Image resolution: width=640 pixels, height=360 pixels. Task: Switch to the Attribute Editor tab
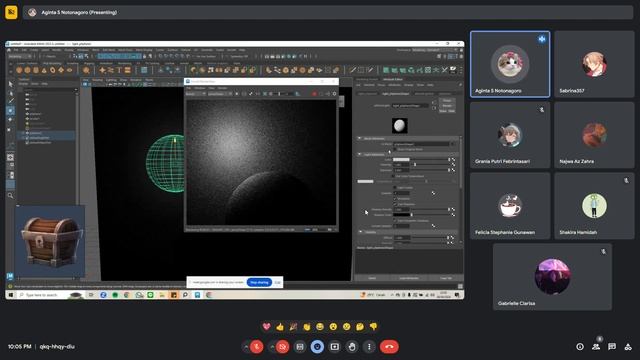(392, 79)
